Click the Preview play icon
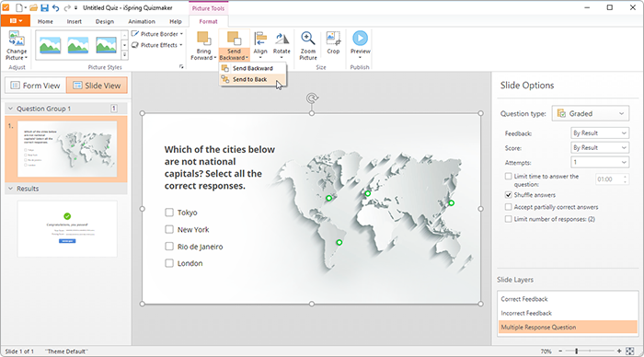The image size is (644, 357). coord(361,39)
